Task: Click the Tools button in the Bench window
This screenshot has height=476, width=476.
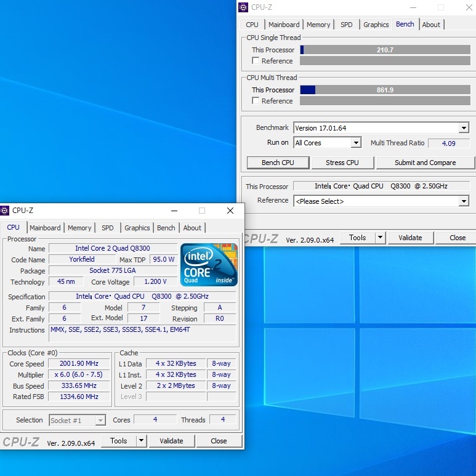Action: click(x=357, y=238)
